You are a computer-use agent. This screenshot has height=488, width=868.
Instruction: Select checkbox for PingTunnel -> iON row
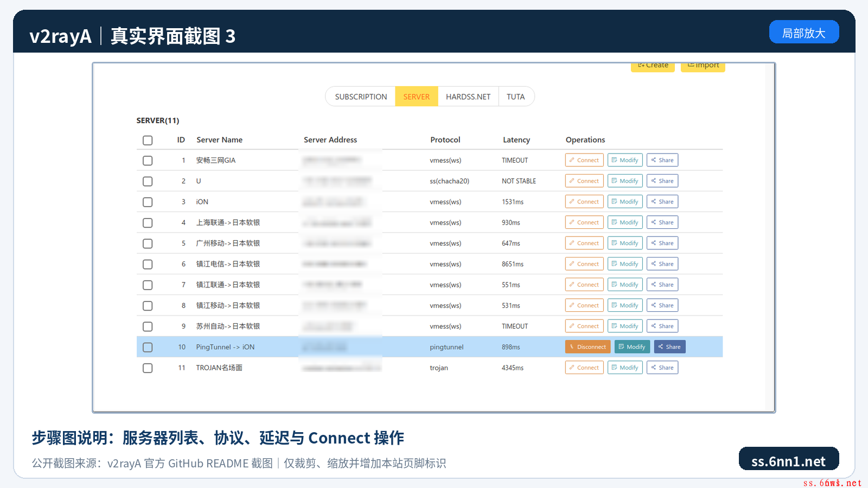pyautogui.click(x=148, y=347)
